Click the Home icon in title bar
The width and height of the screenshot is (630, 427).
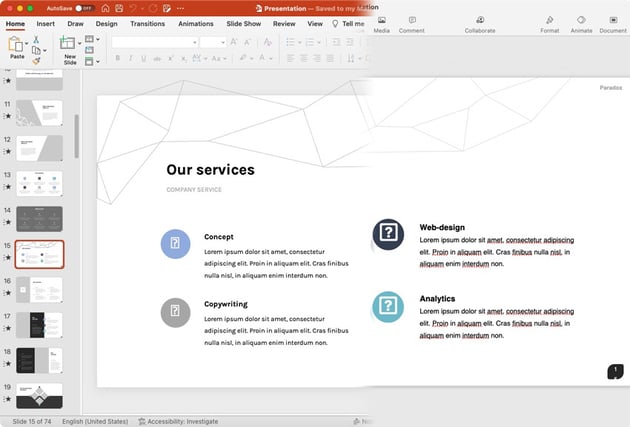click(x=105, y=7)
